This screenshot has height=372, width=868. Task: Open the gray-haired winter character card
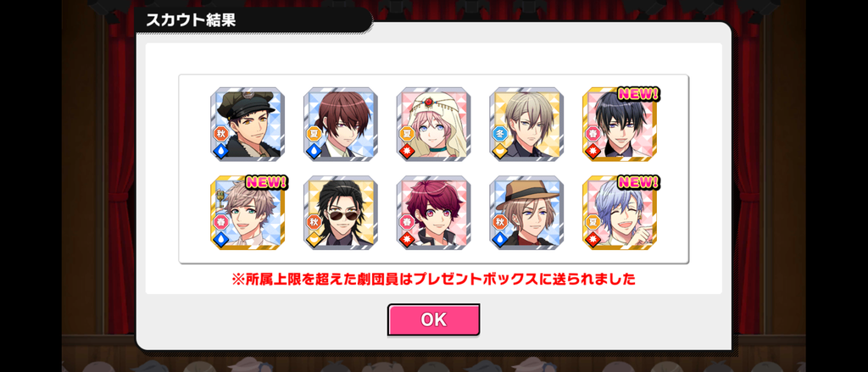point(526,124)
